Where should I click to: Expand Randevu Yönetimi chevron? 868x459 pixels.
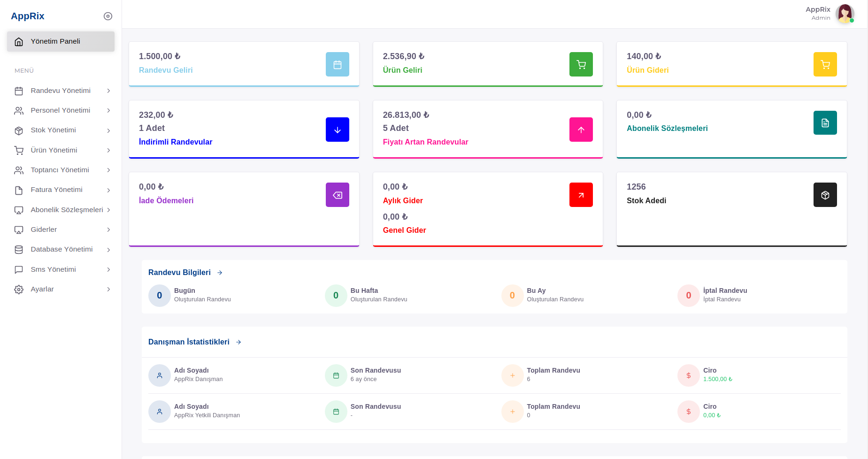(108, 91)
